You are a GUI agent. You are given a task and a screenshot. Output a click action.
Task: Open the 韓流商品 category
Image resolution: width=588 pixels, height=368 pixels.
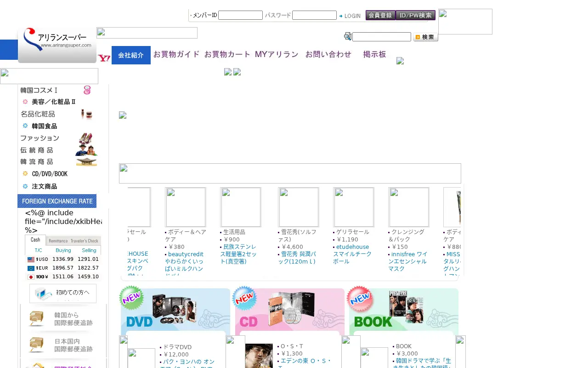[57, 161]
